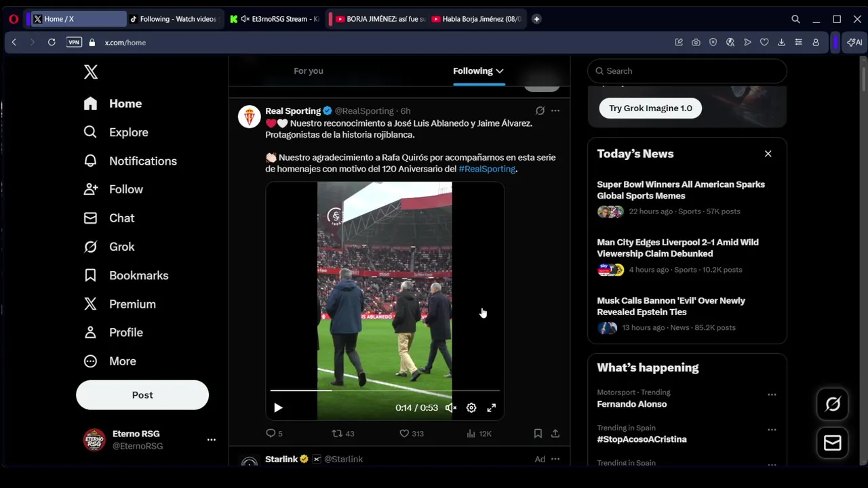Switch to BORJA JIMÉNEZ YouTube tab
This screenshot has width=868, height=488.
[x=380, y=19]
